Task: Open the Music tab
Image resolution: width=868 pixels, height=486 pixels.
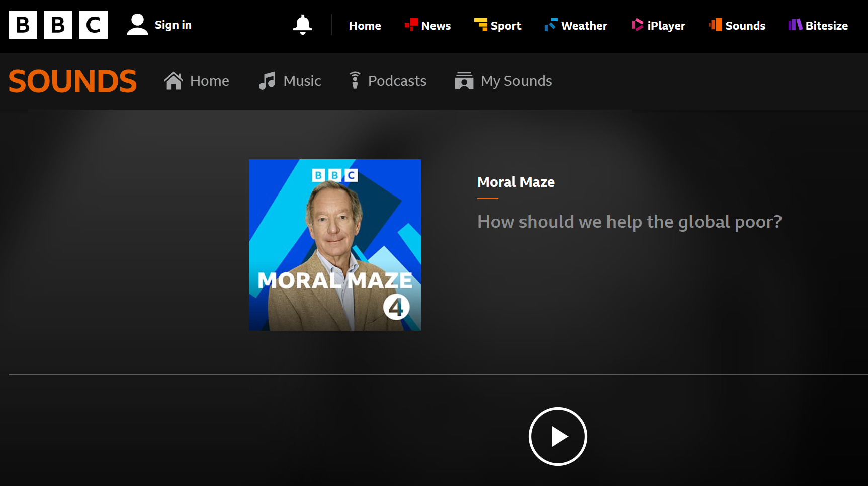Action: point(302,81)
